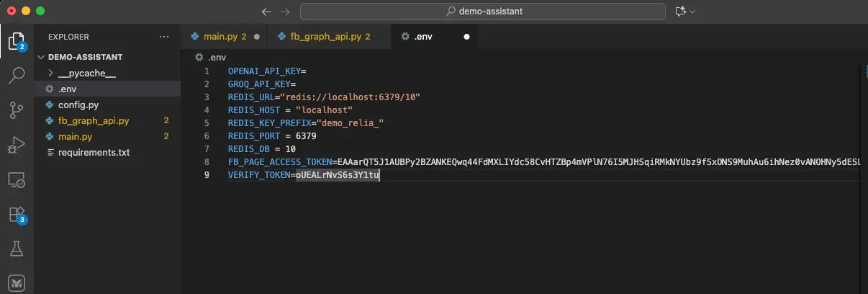Image resolution: width=868 pixels, height=294 pixels.
Task: Open the dropdown next to Copilot icon
Action: (x=693, y=12)
